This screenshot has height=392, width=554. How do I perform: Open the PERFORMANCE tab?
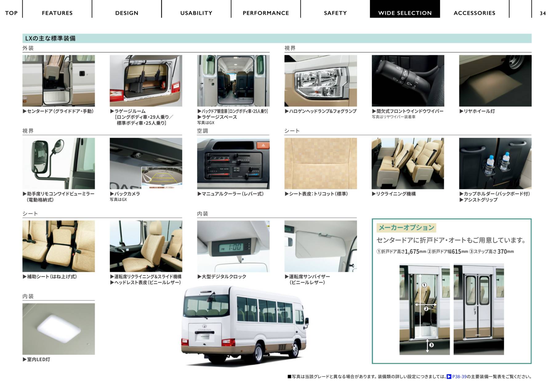266,13
